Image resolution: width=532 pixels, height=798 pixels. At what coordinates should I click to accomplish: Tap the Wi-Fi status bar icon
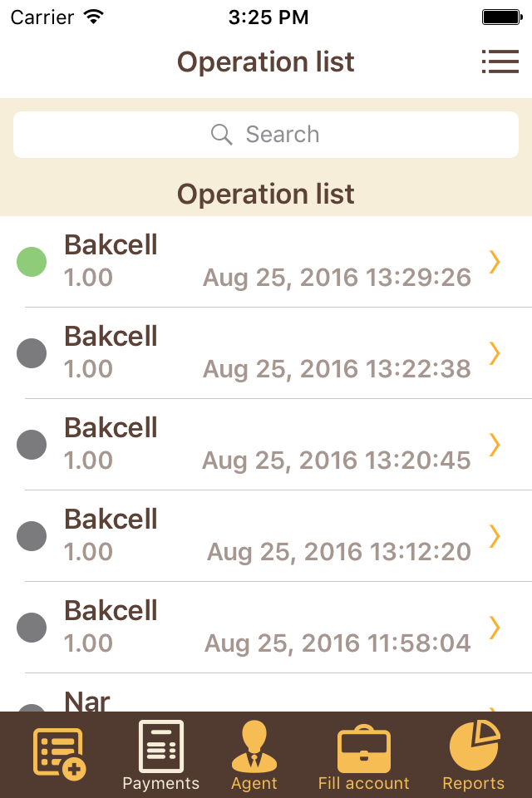click(x=92, y=15)
